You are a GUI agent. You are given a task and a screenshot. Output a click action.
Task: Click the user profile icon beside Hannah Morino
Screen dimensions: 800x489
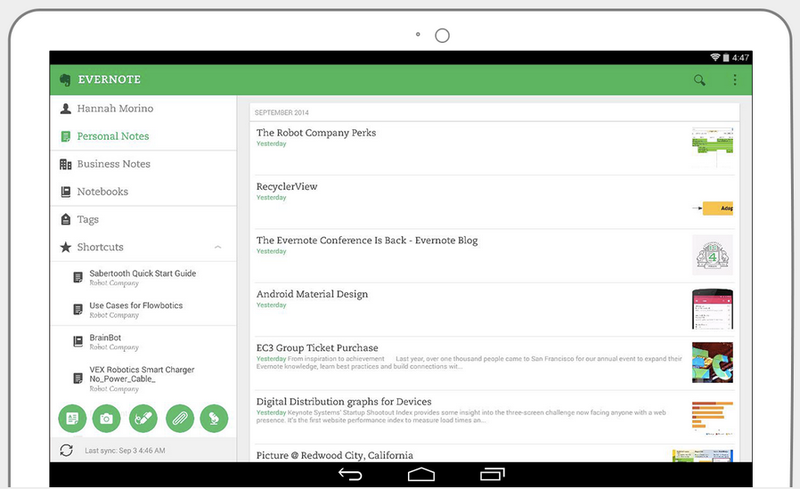click(x=65, y=108)
